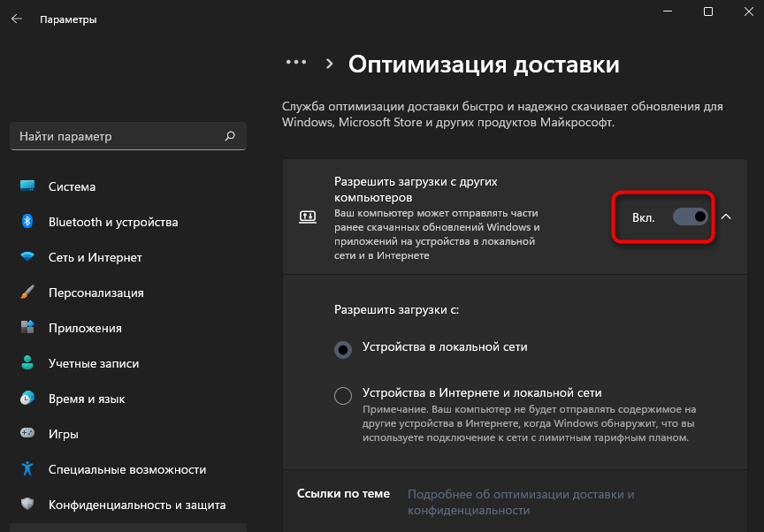Image resolution: width=764 pixels, height=532 pixels.
Task: Select Устройства в Интернете и локальной сети option
Action: click(x=343, y=396)
